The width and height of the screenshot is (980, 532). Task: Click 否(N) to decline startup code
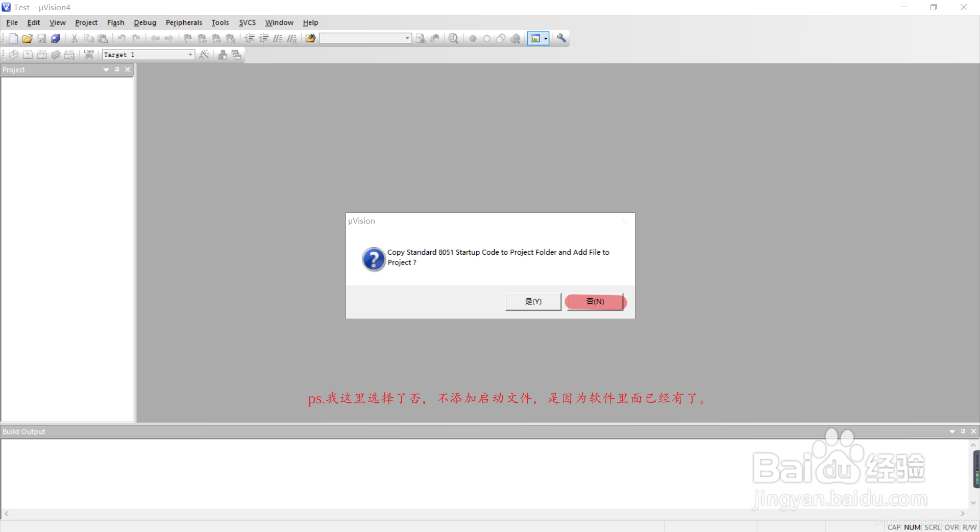tap(595, 302)
